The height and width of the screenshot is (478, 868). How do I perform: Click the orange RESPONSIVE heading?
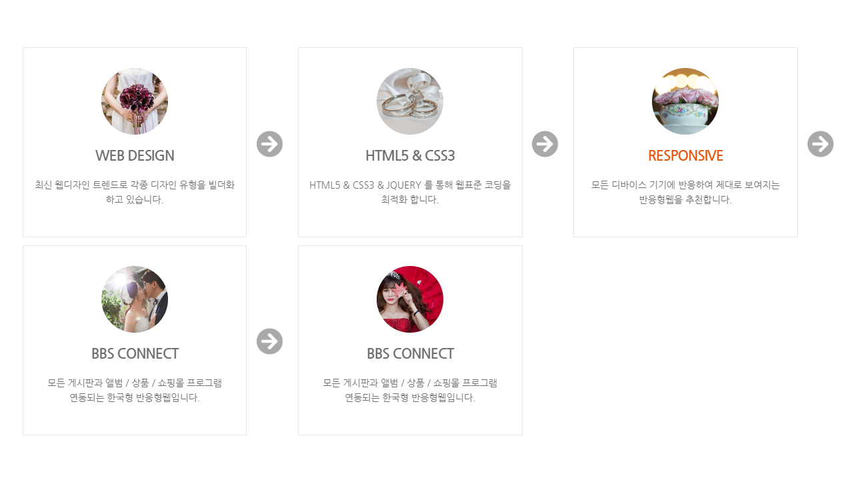(685, 155)
